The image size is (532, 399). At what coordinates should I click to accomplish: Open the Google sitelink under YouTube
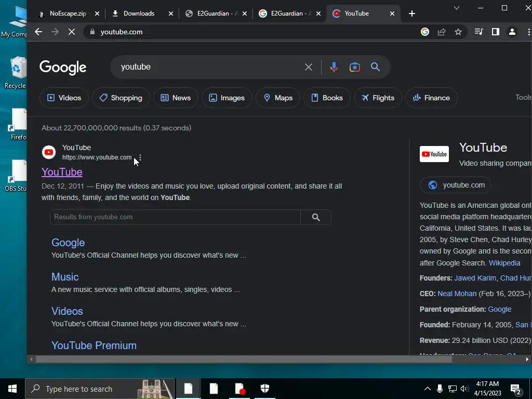[68, 243]
